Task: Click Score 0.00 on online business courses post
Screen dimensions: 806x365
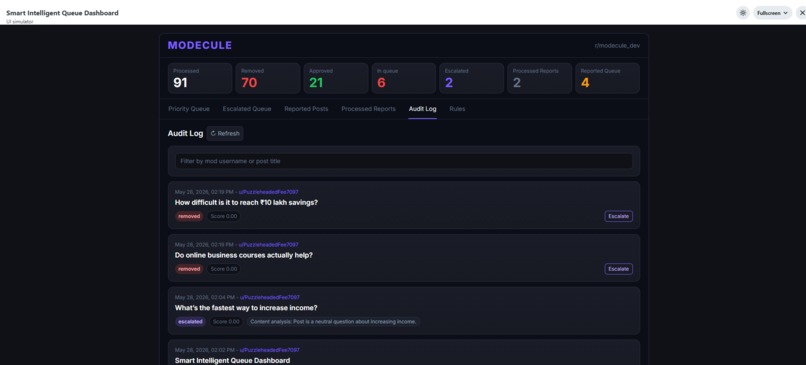Action: click(x=224, y=269)
